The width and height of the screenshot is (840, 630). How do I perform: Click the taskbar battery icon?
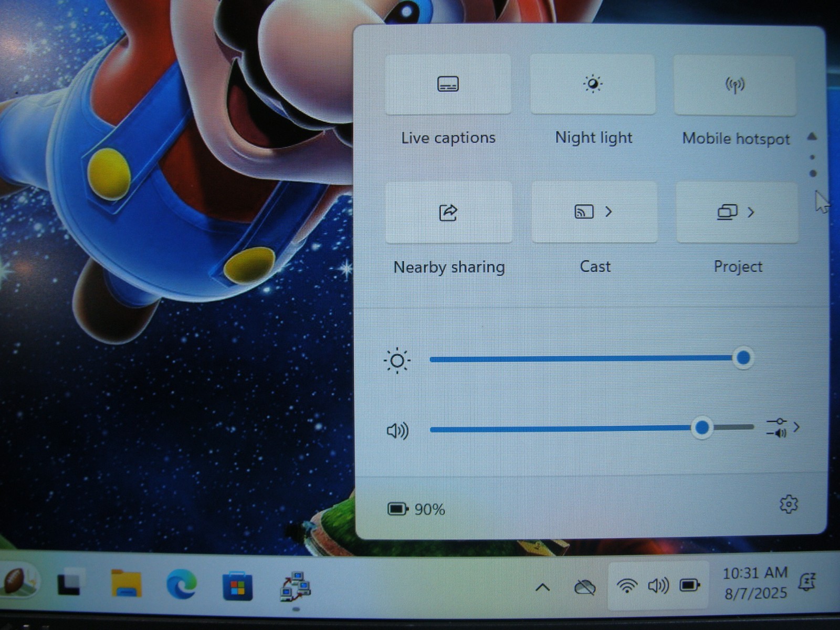pos(690,585)
